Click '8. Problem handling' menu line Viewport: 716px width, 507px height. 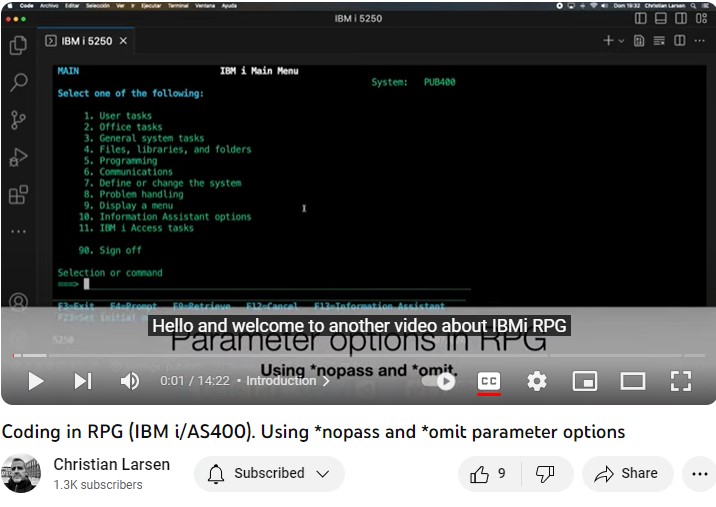coord(133,194)
